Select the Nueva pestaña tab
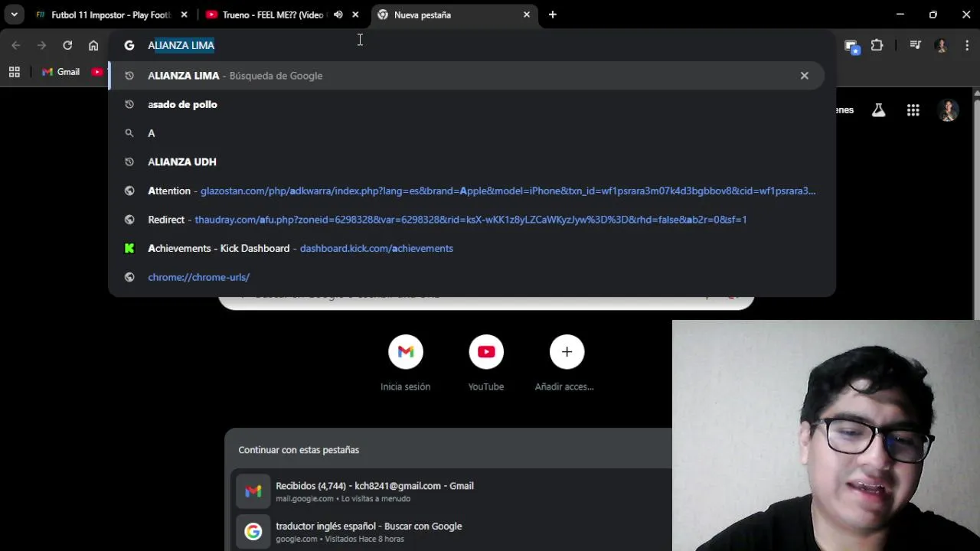Screen dimensions: 980x551 coord(455,15)
